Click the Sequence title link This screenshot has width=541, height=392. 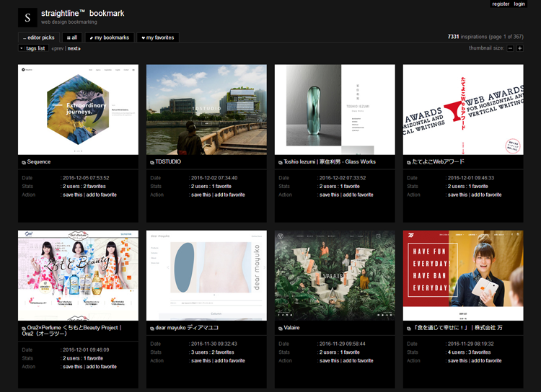39,161
